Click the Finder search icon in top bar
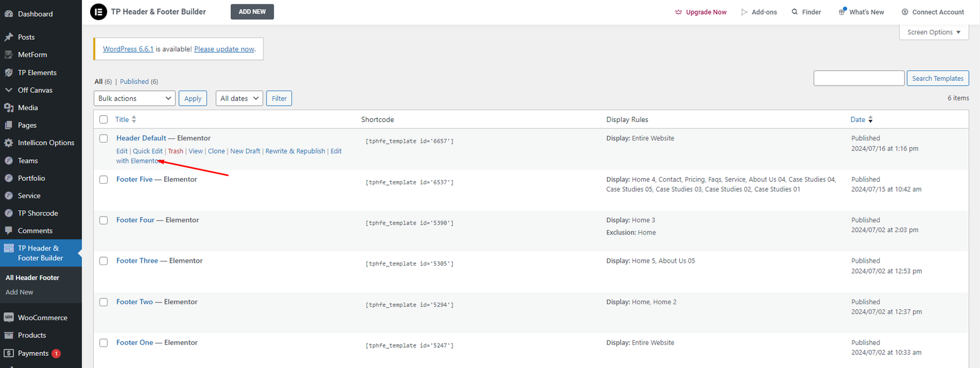Screen dimensions: 980x368 pyautogui.click(x=794, y=12)
